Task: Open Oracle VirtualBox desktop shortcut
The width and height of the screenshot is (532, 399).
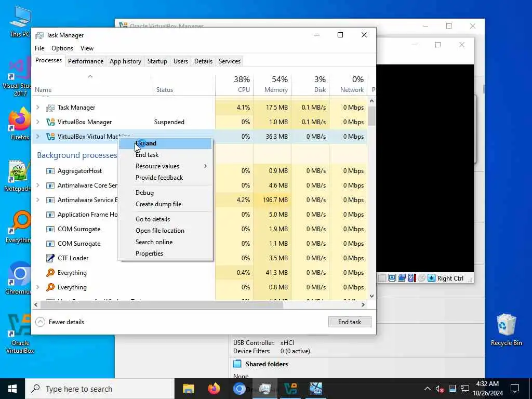Action: (x=19, y=334)
